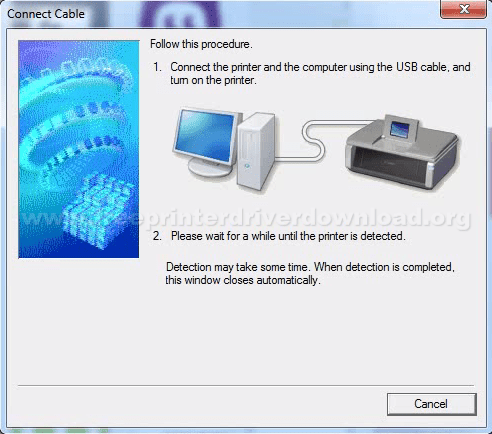492x434 pixels.
Task: Click the small LCD screen on the printer
Action: coord(399,129)
